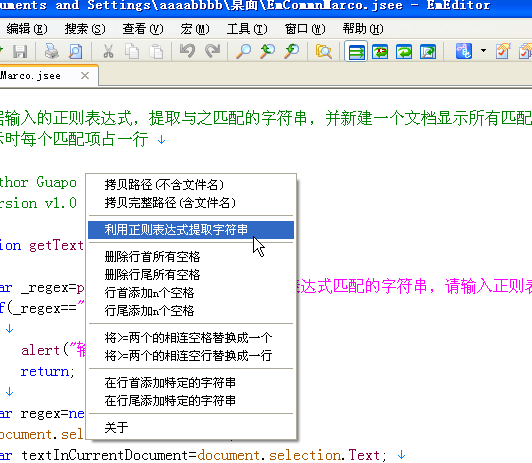The width and height of the screenshot is (532, 463).
Task: Click the Save floppy disk icon
Action: tap(20, 52)
